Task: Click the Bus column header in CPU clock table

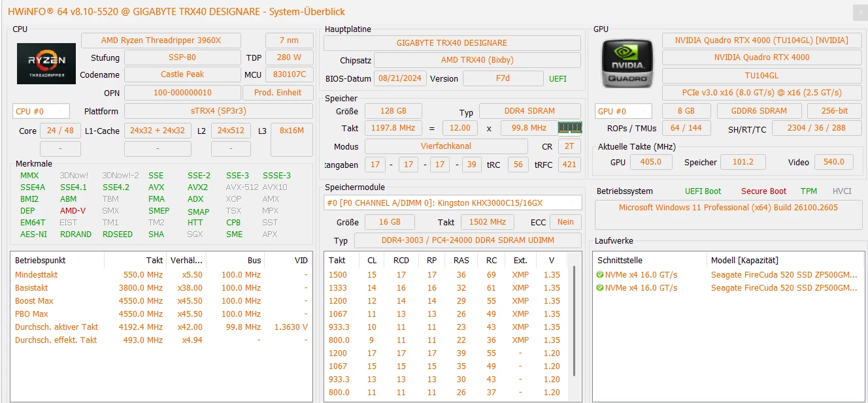Action: click(x=235, y=260)
